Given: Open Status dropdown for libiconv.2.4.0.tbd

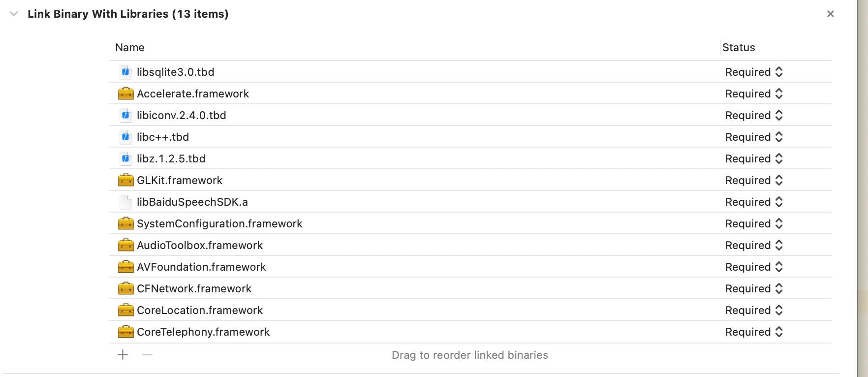Looking at the screenshot, I should (754, 115).
